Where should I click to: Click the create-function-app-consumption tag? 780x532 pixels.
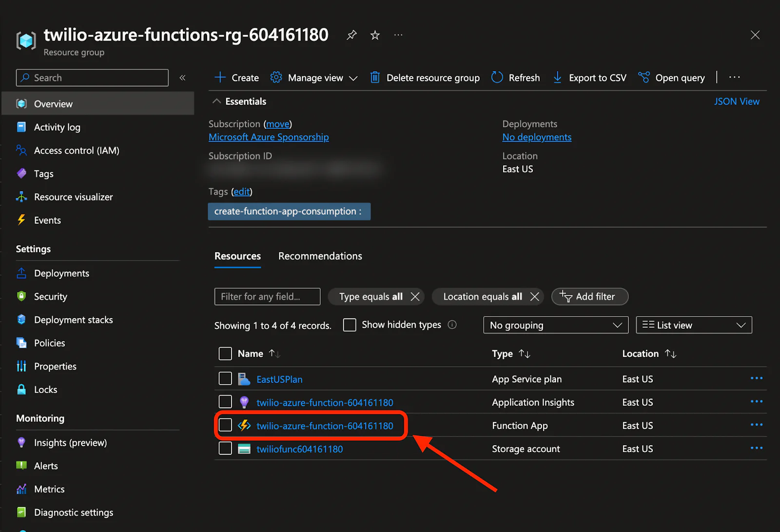289,211
